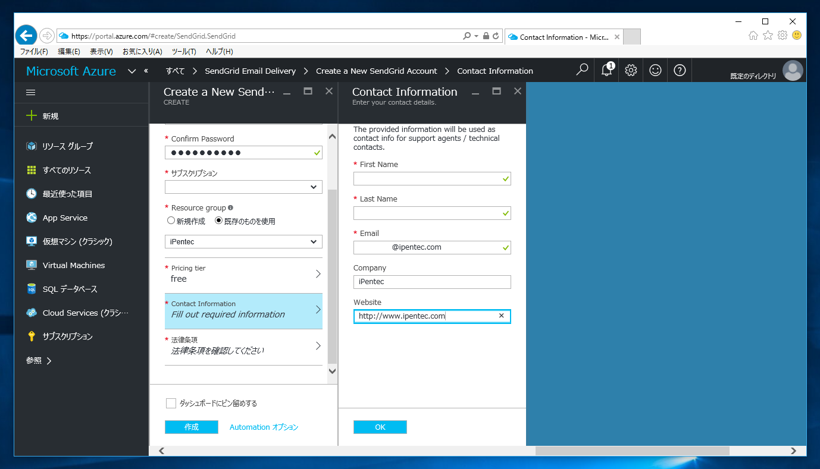The height and width of the screenshot is (469, 820).
Task: Check ダッシュボードにピン留めする checkbox
Action: click(170, 403)
